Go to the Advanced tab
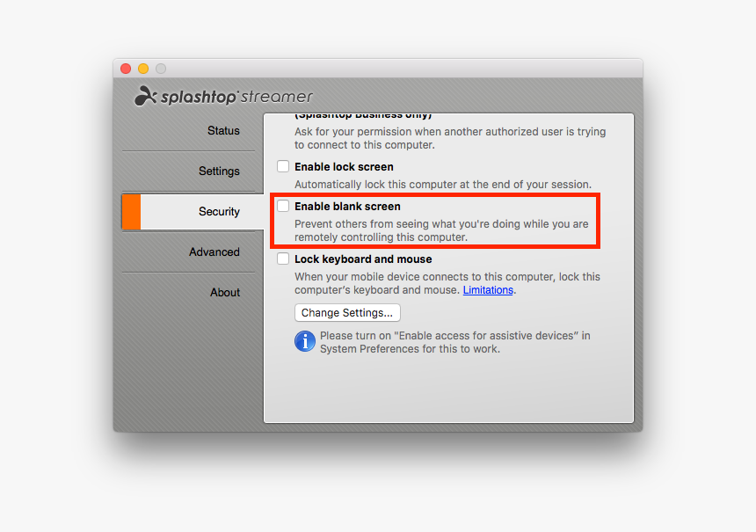This screenshot has height=532, width=756. pyautogui.click(x=214, y=251)
